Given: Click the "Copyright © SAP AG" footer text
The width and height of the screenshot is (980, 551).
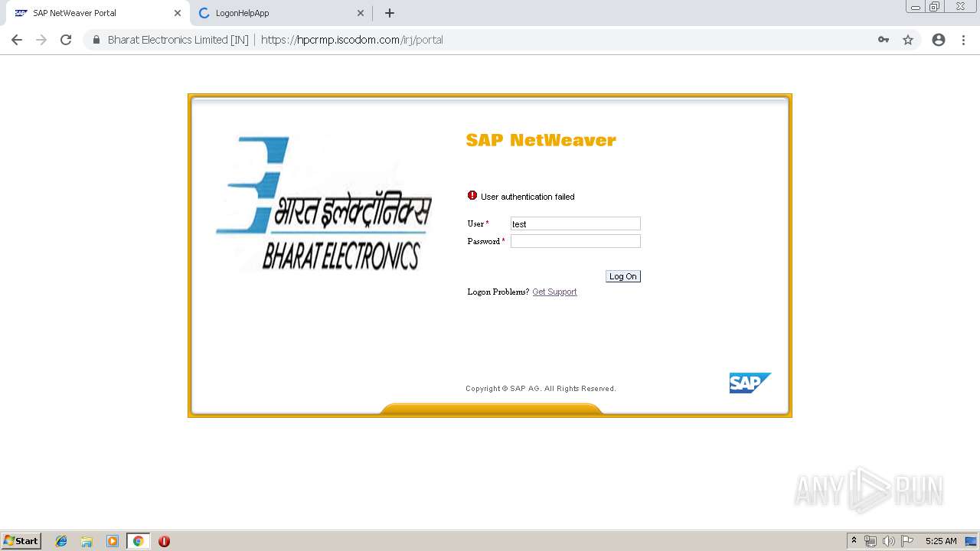Looking at the screenshot, I should point(541,389).
